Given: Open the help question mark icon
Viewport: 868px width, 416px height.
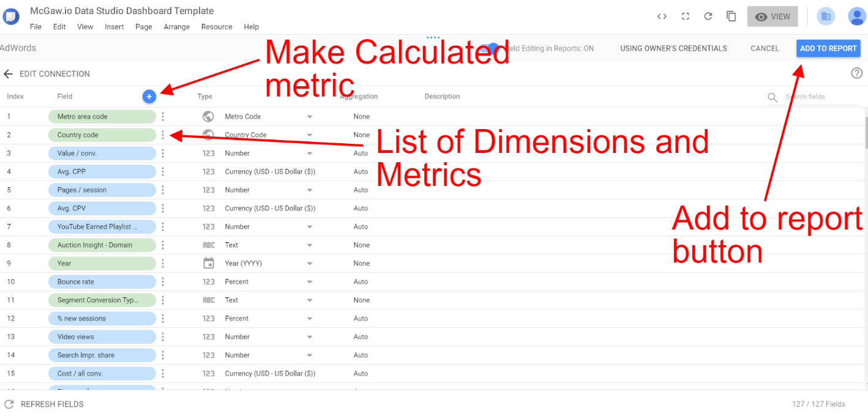Looking at the screenshot, I should [856, 73].
